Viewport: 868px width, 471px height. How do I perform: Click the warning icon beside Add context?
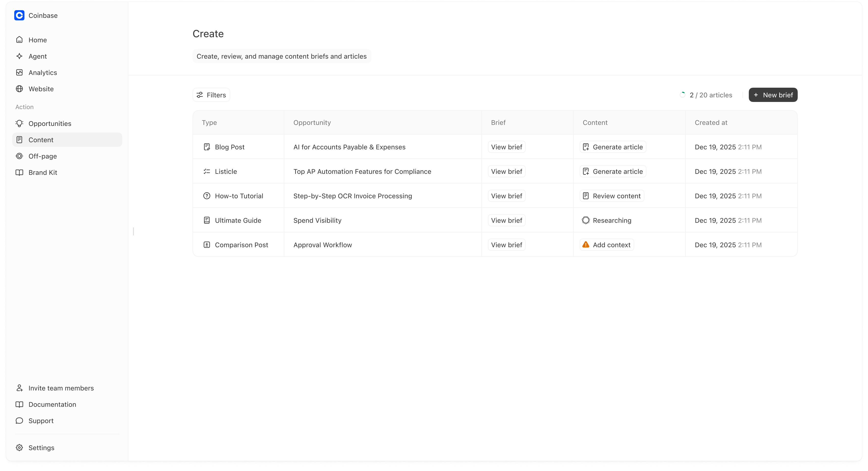586,245
